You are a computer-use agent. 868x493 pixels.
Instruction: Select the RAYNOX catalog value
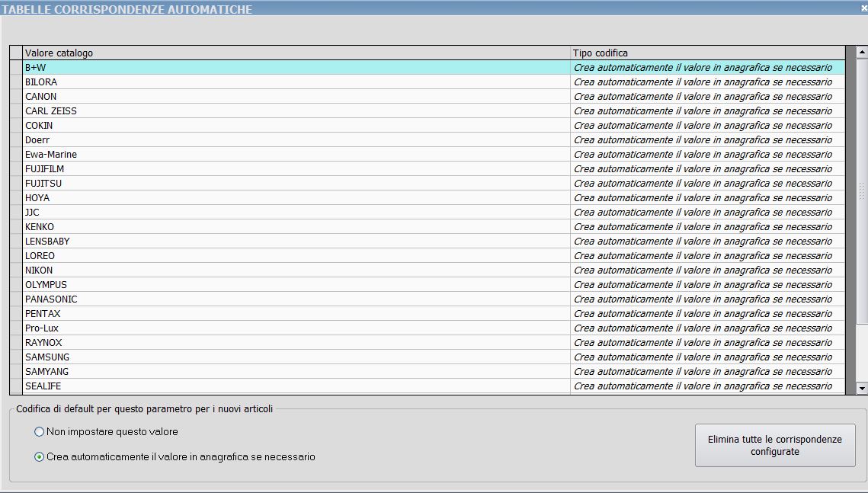296,342
